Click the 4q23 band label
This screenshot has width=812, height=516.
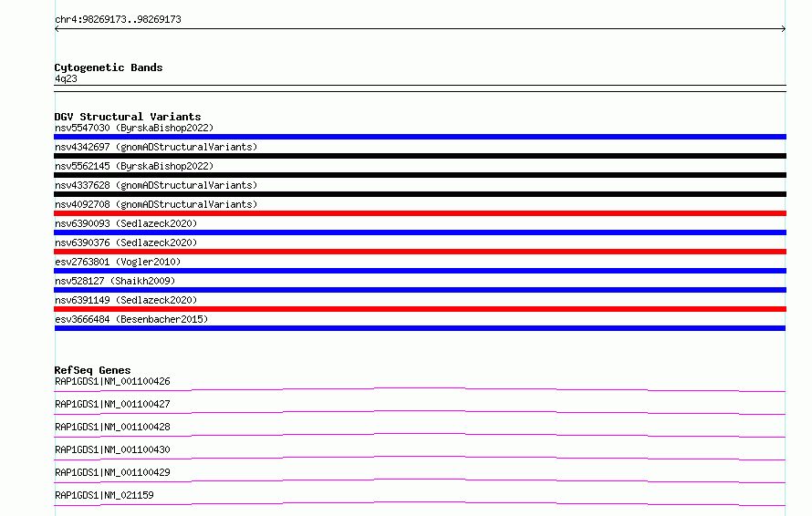coord(66,78)
